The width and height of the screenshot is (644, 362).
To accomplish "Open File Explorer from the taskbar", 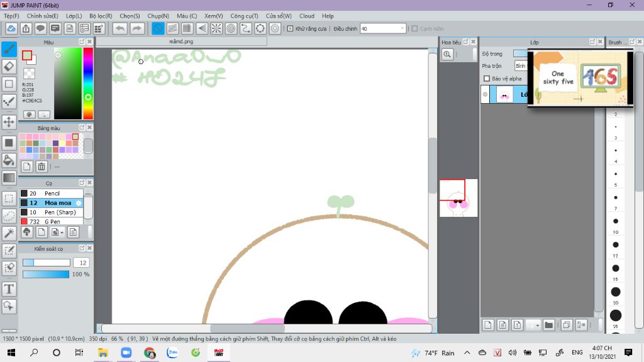I will pos(103,353).
